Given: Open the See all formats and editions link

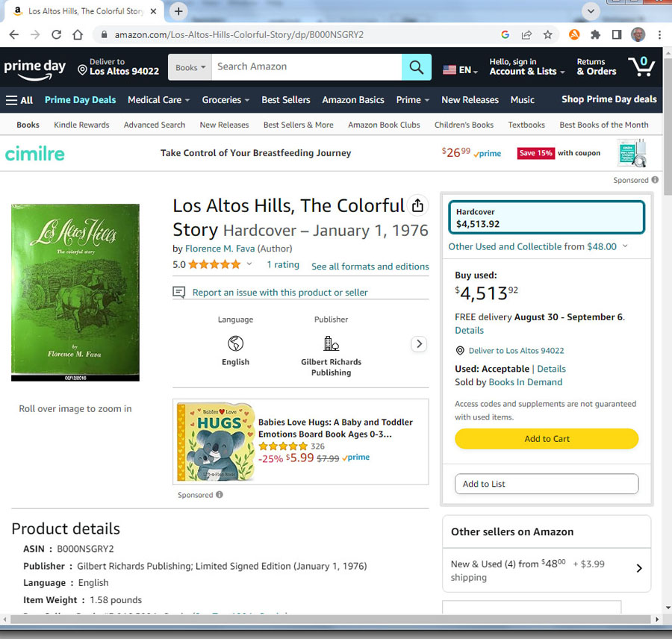Looking at the screenshot, I should coord(370,266).
